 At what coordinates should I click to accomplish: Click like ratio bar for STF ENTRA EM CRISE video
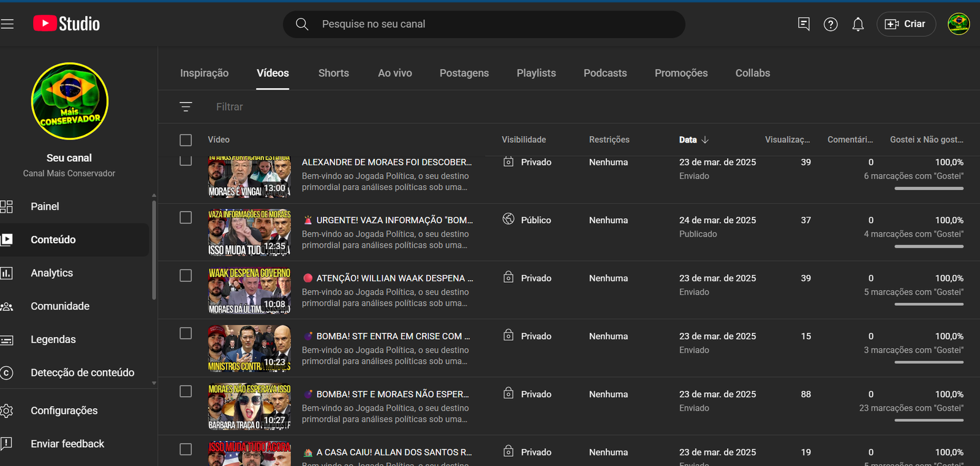tap(929, 362)
